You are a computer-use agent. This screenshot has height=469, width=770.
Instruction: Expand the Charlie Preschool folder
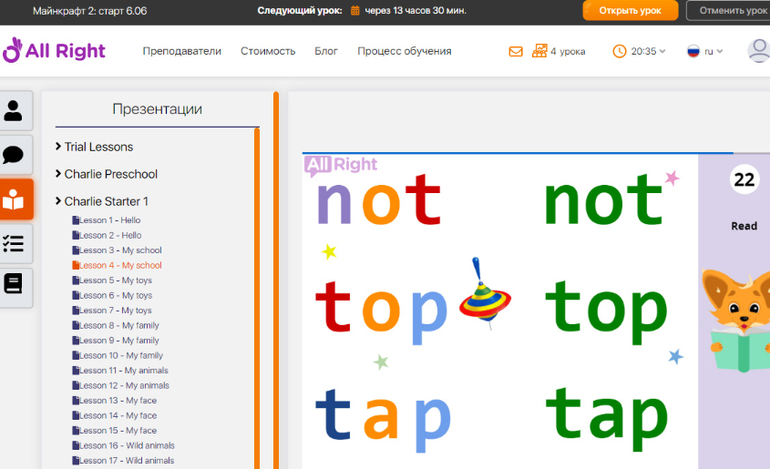(x=110, y=174)
